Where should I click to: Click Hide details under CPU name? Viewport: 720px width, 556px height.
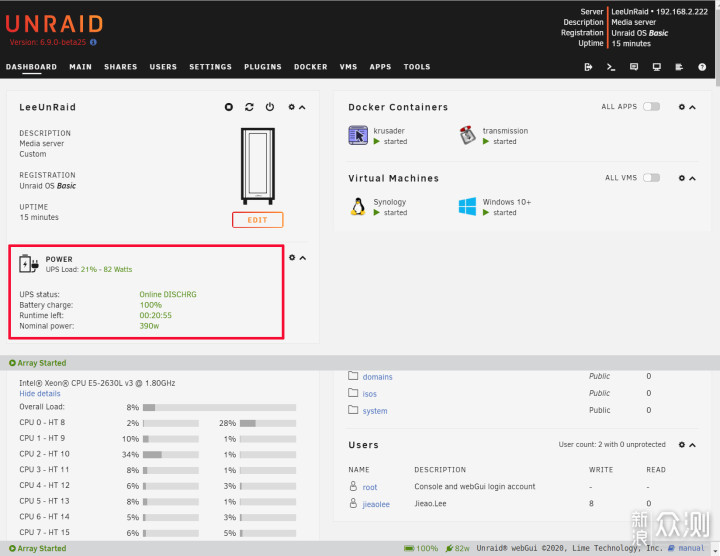[40, 393]
